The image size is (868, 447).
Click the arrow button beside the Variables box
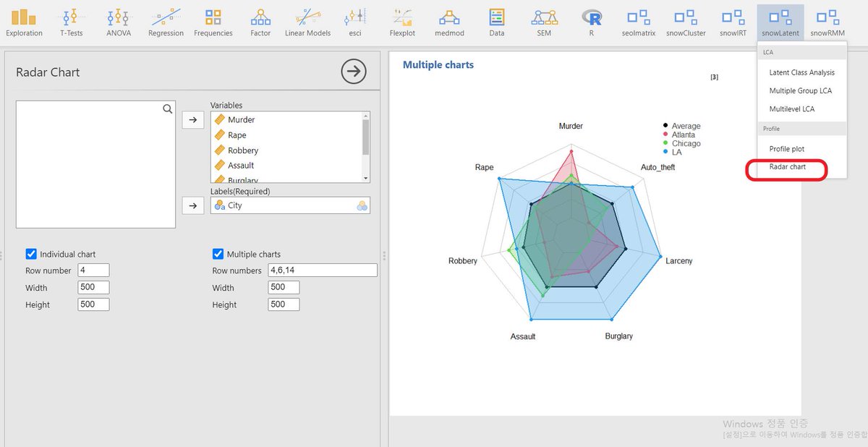[192, 120]
